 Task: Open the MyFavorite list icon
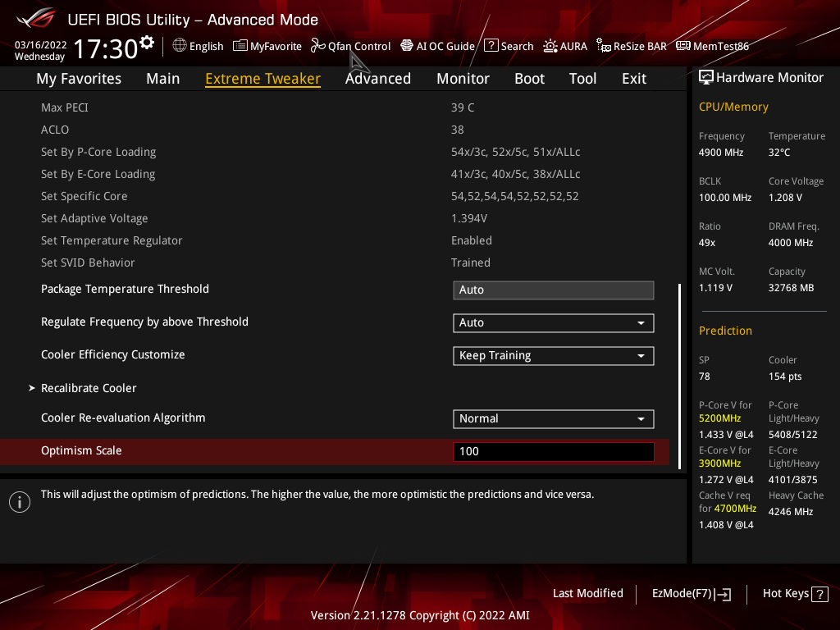coord(240,46)
